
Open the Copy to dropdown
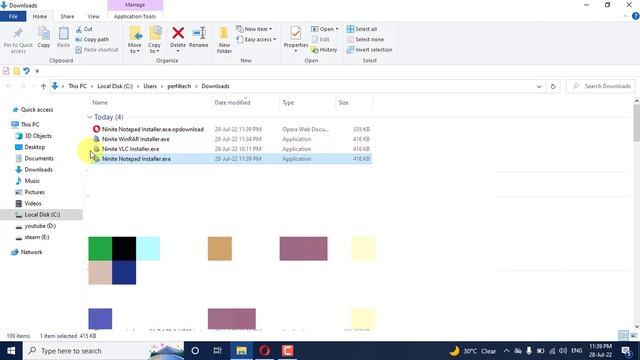coord(154,40)
